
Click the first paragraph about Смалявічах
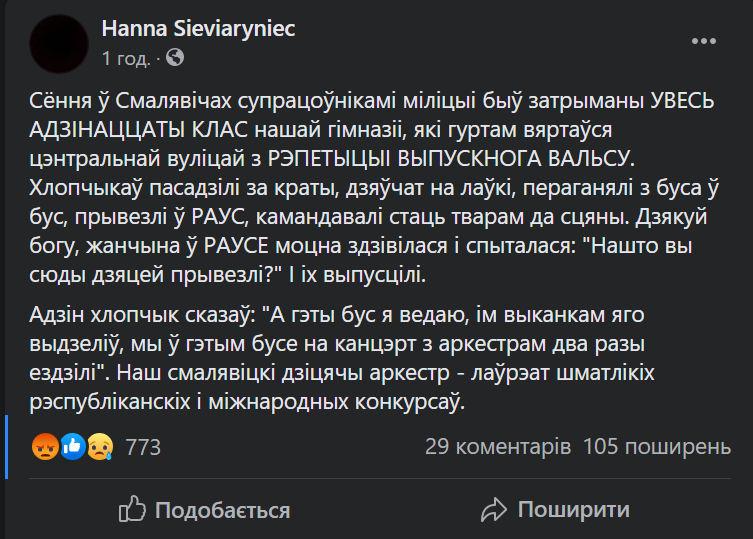374,188
